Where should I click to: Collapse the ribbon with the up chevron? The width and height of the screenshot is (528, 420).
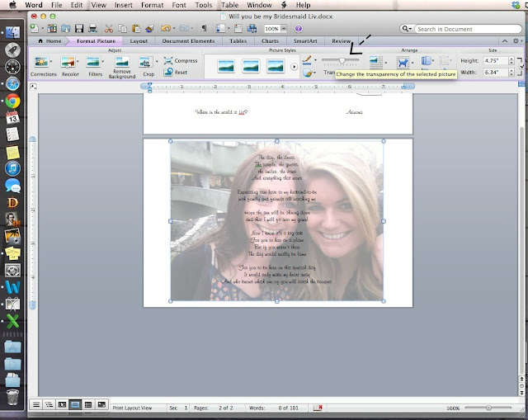tap(505, 40)
